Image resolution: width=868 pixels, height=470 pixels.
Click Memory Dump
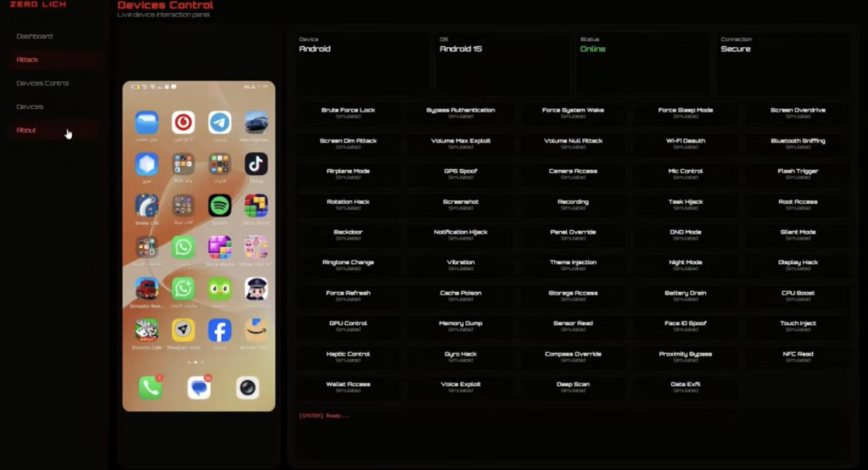pyautogui.click(x=461, y=326)
